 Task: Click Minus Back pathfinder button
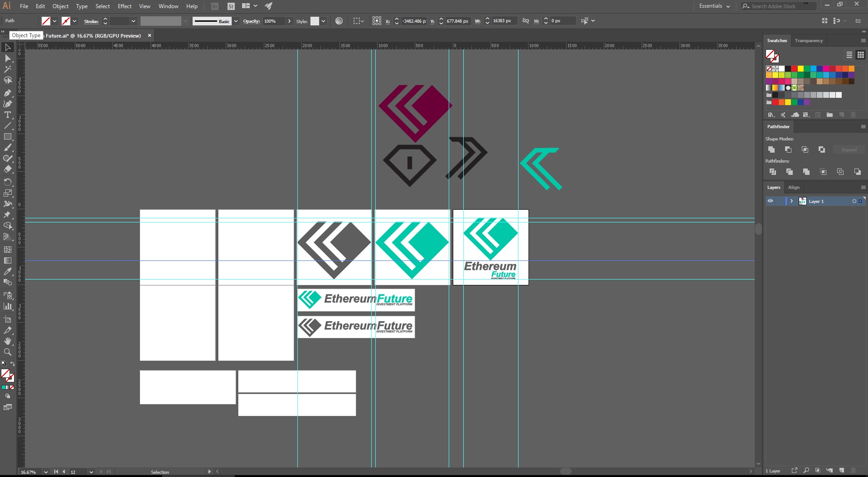[857, 172]
